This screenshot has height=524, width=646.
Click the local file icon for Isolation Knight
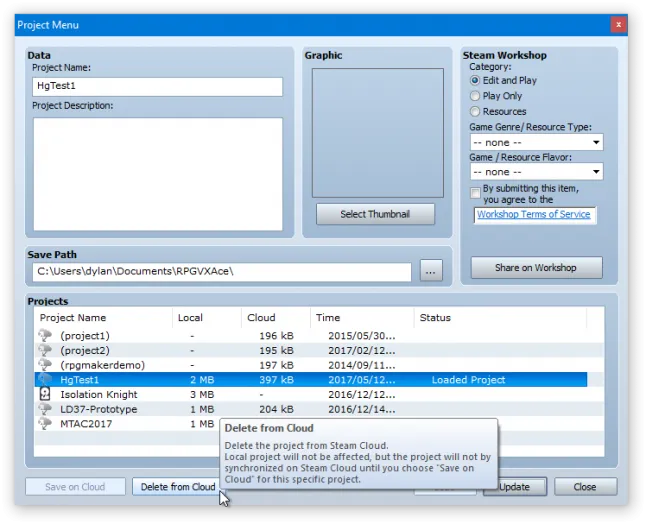(x=44, y=394)
